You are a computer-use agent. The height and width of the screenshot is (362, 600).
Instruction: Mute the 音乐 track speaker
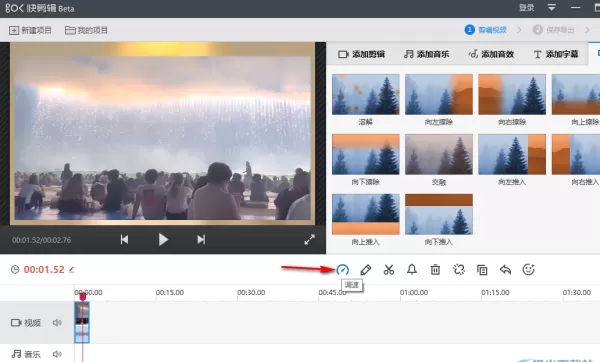pos(57,354)
